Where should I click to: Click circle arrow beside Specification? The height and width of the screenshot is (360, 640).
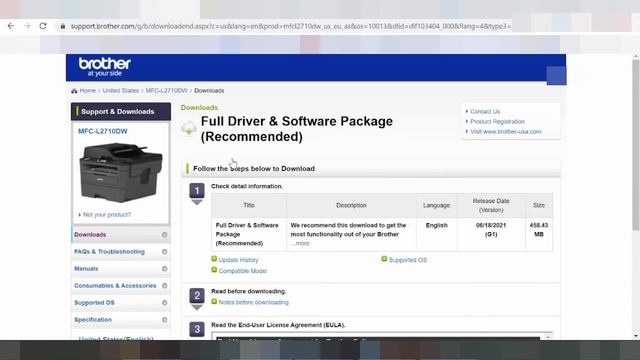(x=164, y=320)
